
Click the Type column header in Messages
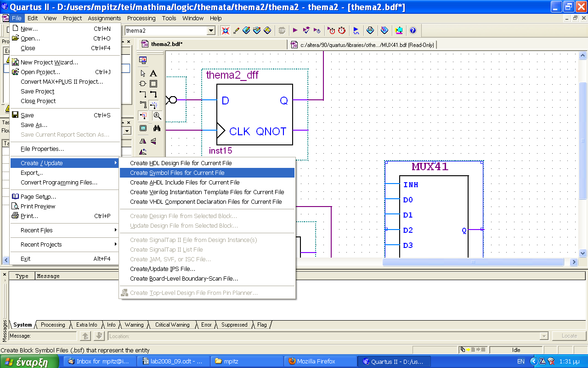[22, 276]
